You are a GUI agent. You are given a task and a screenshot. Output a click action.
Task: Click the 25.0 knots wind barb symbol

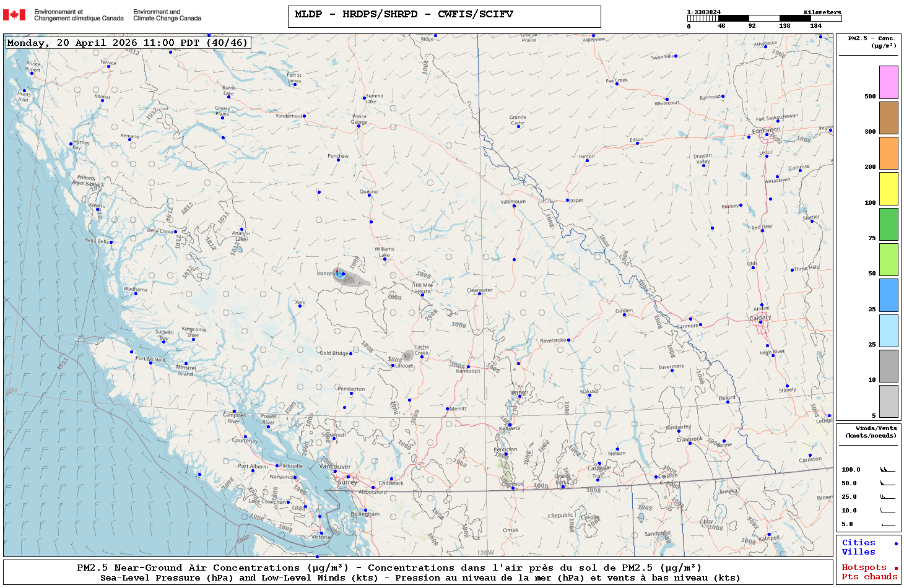887,497
